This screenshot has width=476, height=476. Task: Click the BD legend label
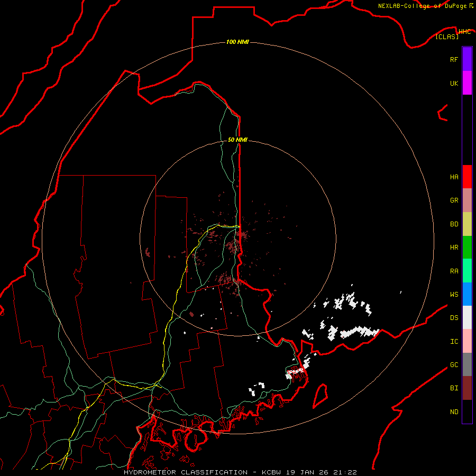(454, 224)
